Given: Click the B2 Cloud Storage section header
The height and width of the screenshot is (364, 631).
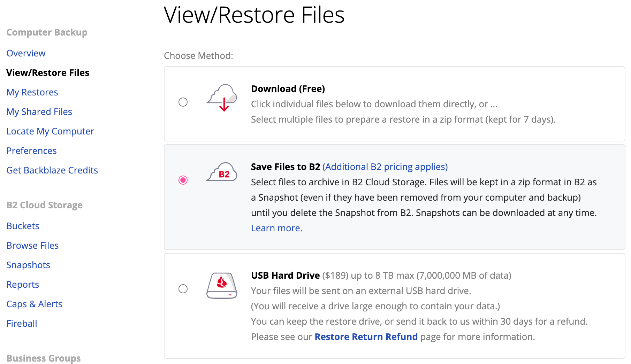Looking at the screenshot, I should [44, 205].
